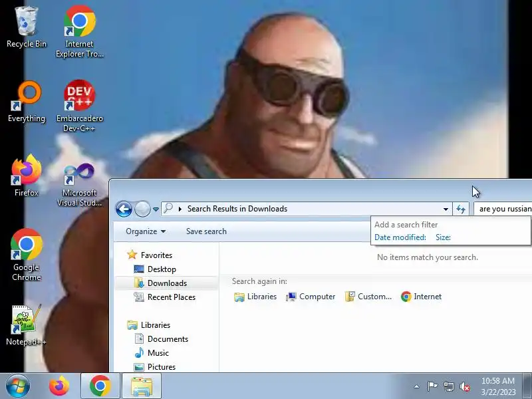Image resolution: width=532 pixels, height=399 pixels.
Task: Open the Windows Start button
Action: [17, 386]
